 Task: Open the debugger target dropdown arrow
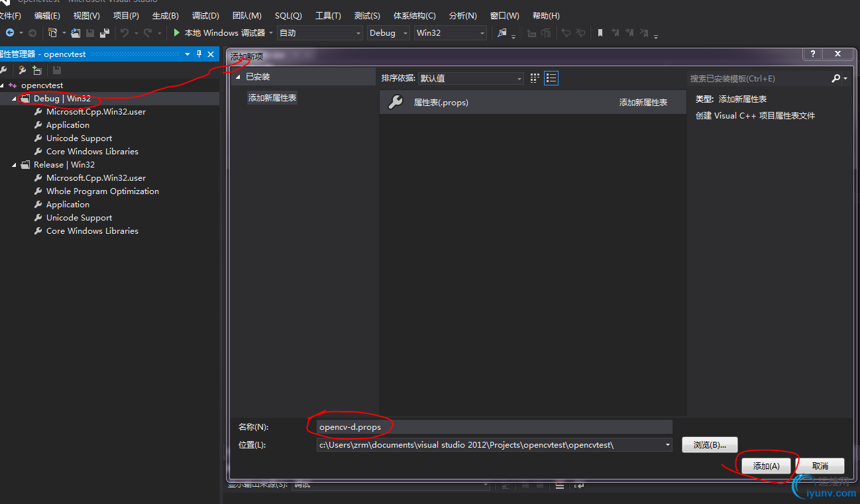(x=270, y=32)
